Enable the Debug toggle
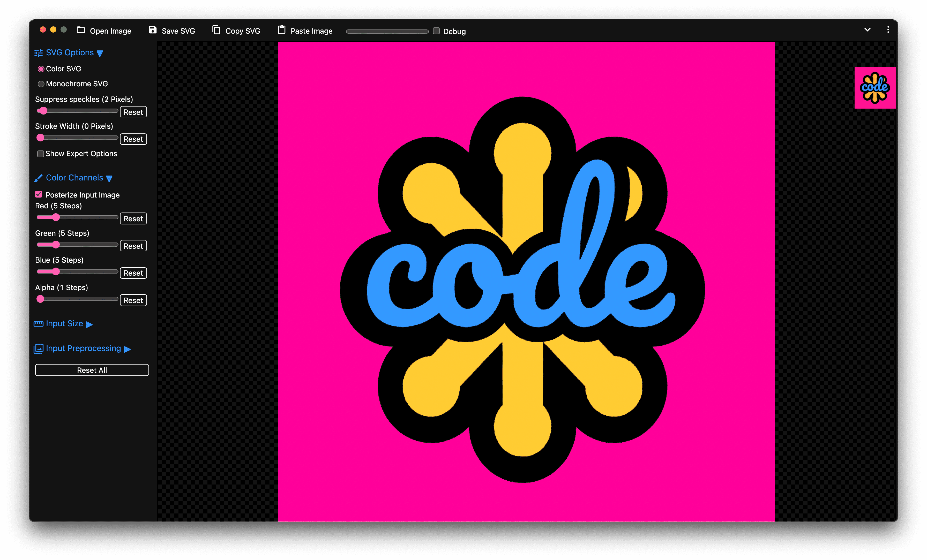The image size is (927, 560). click(x=436, y=31)
